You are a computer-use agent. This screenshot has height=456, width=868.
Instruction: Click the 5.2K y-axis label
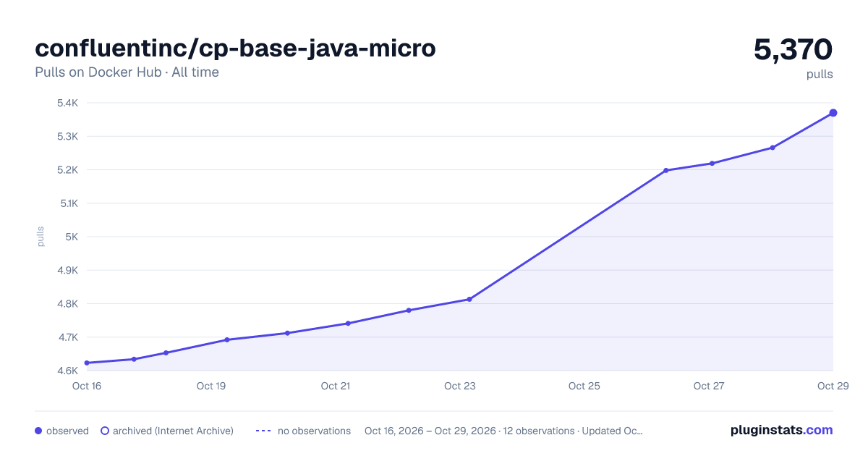[x=67, y=170]
